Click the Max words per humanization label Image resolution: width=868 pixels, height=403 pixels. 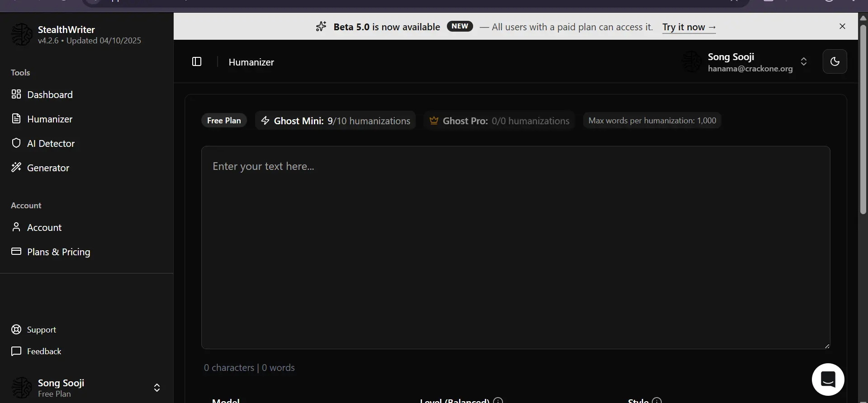(x=652, y=121)
